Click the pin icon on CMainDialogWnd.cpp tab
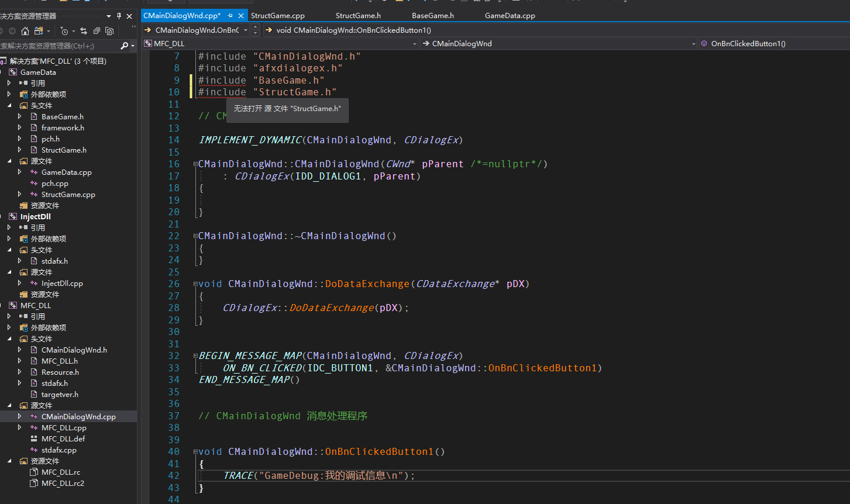Image resolution: width=850 pixels, height=504 pixels. click(230, 16)
